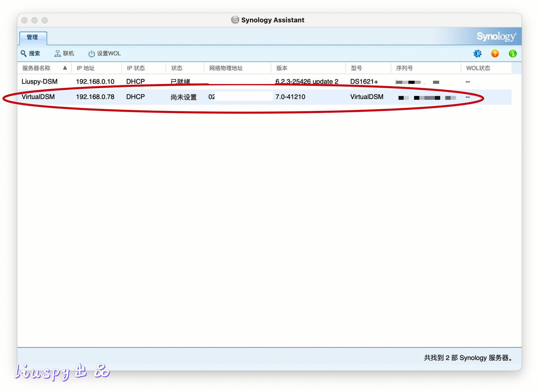Sort by 型号 column header

click(357, 68)
